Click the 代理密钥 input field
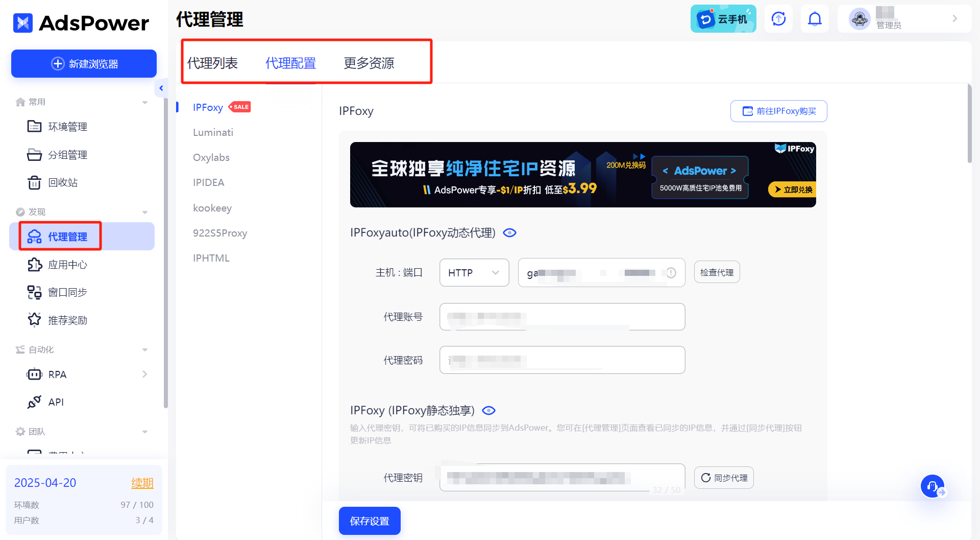The height and width of the screenshot is (540, 980). 562,477
